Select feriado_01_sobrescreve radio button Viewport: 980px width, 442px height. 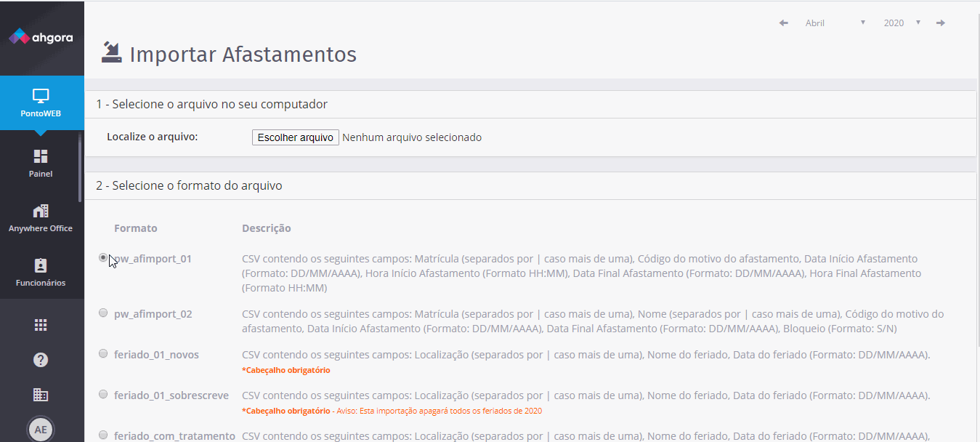(x=103, y=395)
